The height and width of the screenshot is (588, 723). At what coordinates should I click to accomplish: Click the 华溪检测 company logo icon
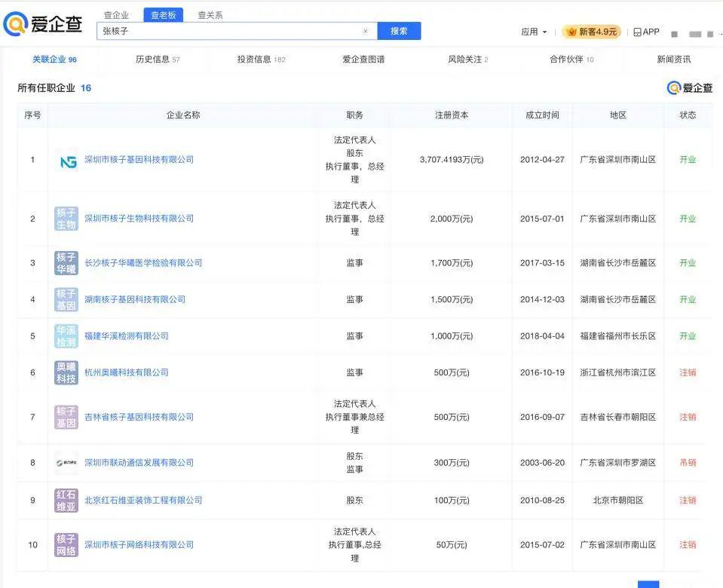pos(66,336)
